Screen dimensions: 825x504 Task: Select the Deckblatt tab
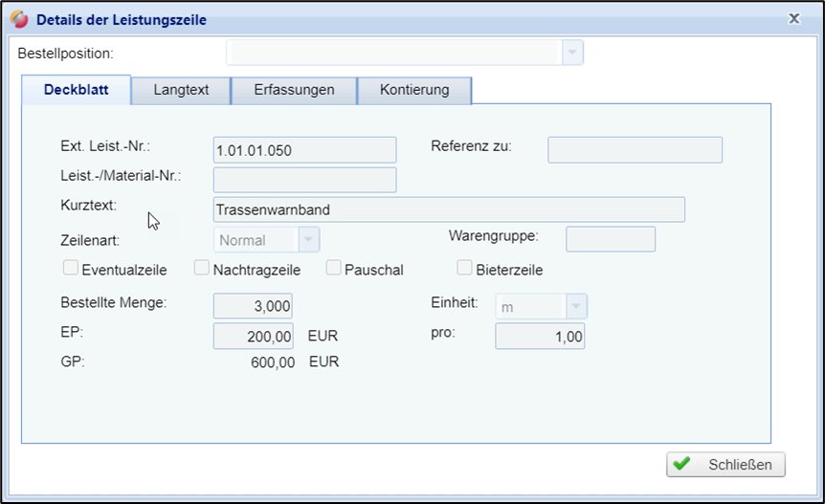pos(76,91)
